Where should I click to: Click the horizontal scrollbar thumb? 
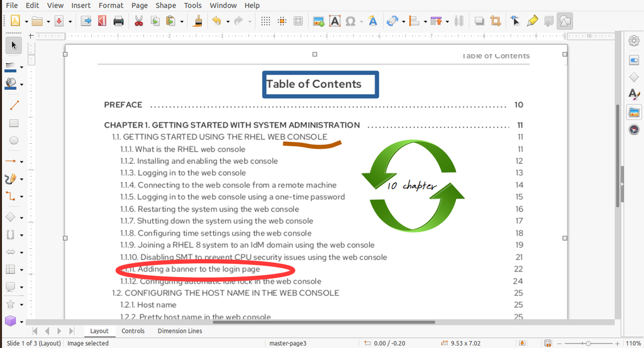click(x=324, y=322)
